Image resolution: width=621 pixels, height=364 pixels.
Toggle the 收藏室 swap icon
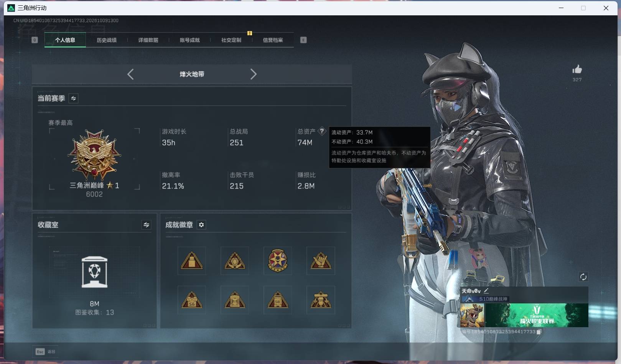[146, 225]
